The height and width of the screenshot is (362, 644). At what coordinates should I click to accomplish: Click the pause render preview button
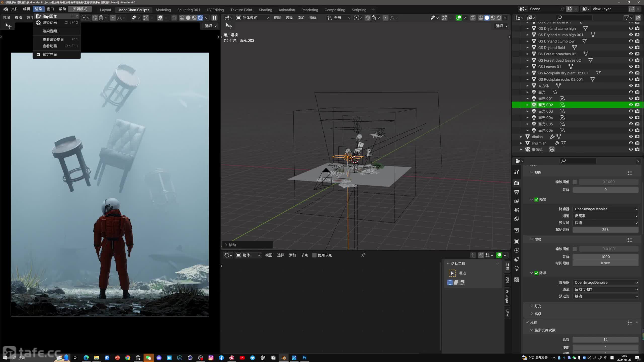214,18
